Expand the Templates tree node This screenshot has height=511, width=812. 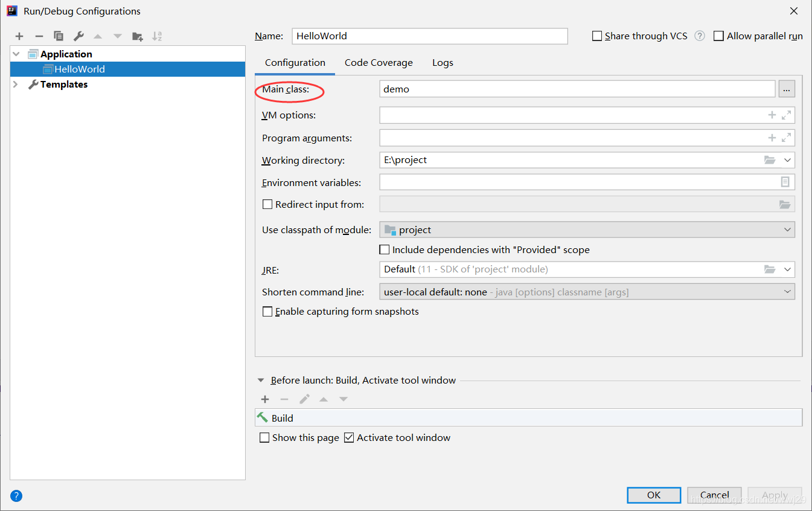tap(16, 85)
